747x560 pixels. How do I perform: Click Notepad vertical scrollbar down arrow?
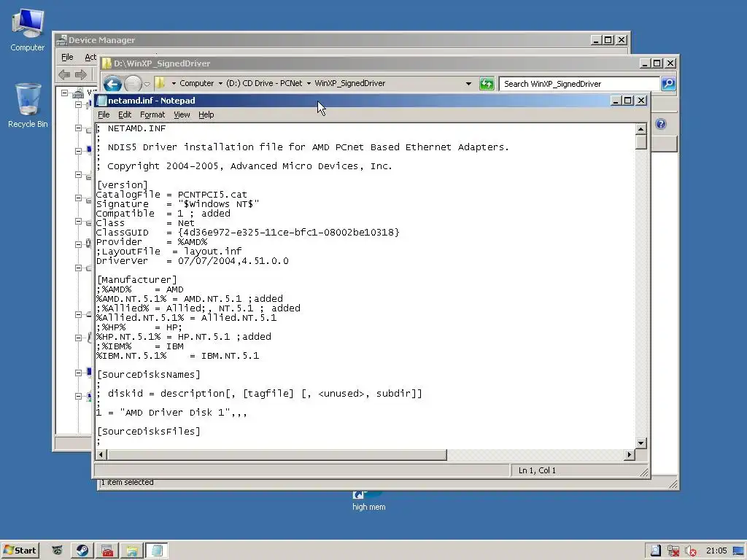coord(640,443)
